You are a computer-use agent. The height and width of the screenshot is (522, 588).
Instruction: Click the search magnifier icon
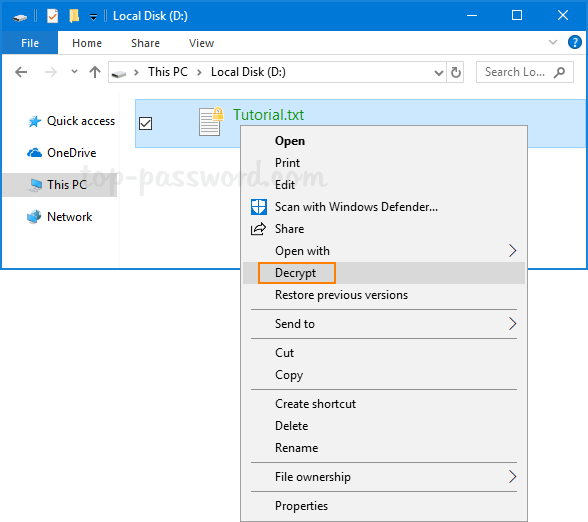(x=559, y=72)
